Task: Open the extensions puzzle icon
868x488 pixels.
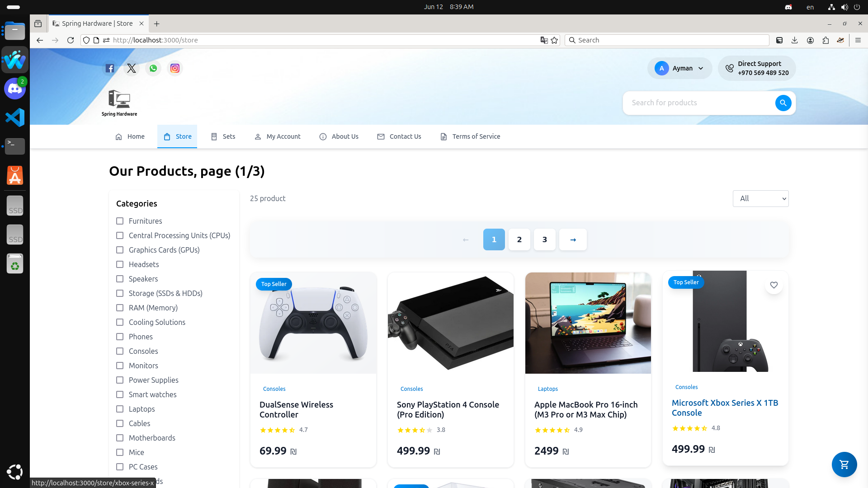Action: pos(826,40)
